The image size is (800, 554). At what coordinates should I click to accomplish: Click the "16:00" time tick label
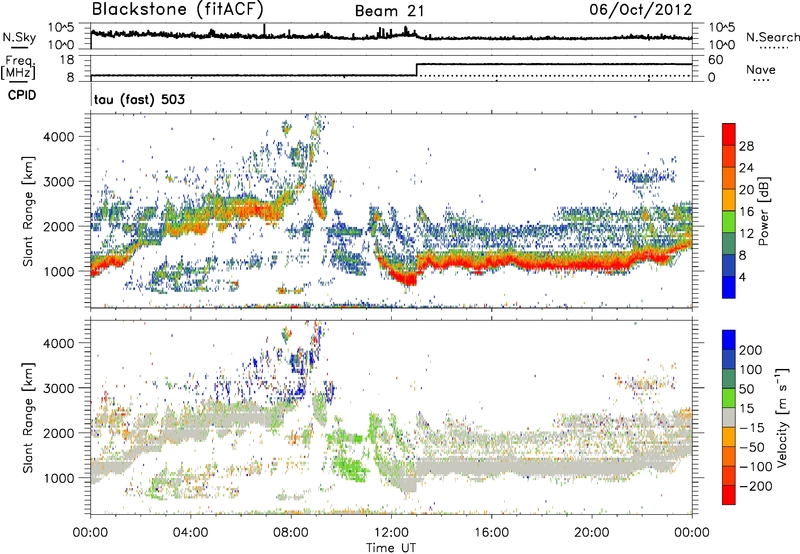pyautogui.click(x=491, y=533)
